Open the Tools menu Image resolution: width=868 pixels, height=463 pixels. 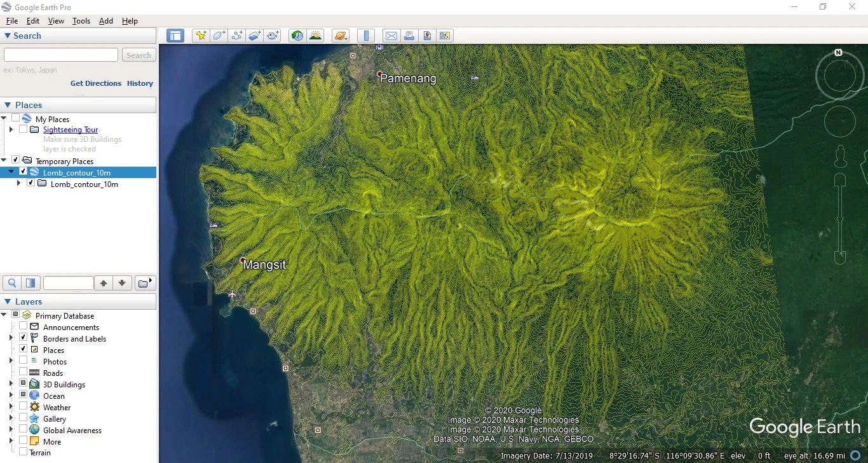click(81, 20)
